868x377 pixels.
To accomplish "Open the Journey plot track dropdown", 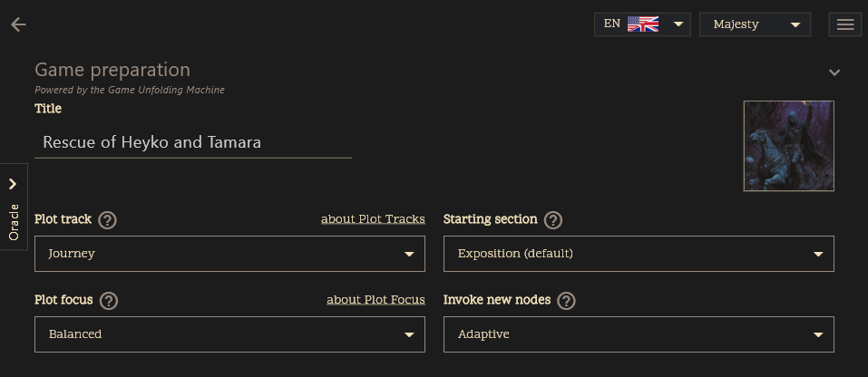I will [229, 254].
